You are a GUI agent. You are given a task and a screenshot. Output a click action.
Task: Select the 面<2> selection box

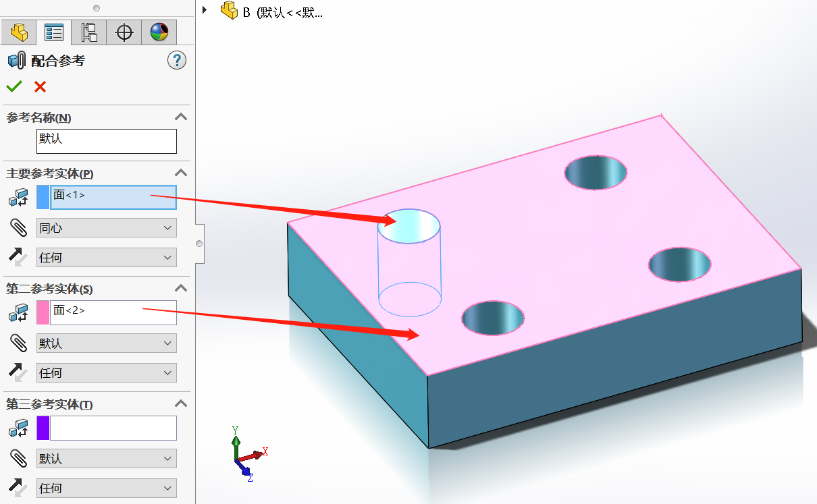coord(113,312)
